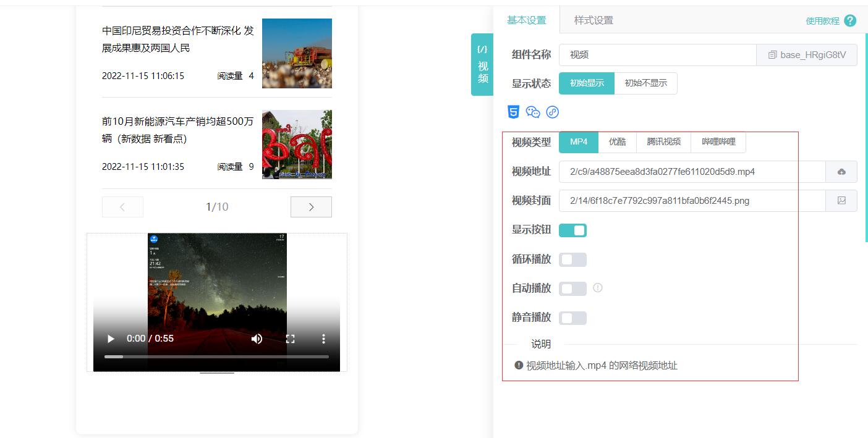Open the help question mark icon
The width and height of the screenshot is (868, 438).
850,20
